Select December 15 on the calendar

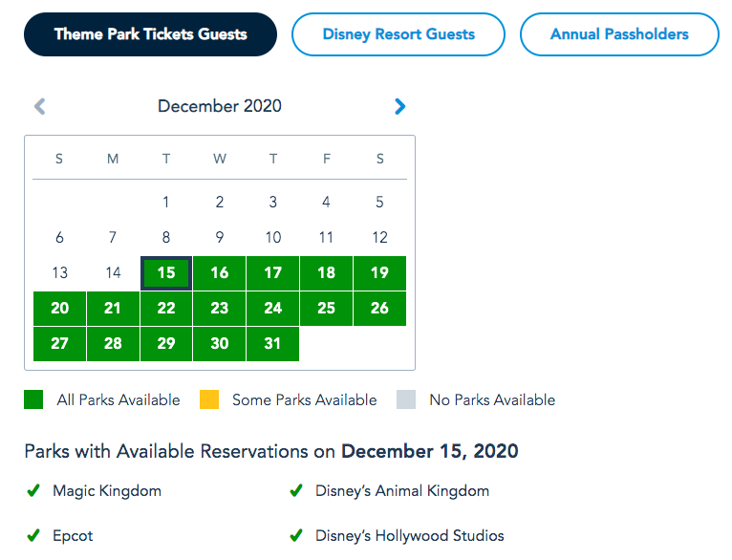click(166, 273)
